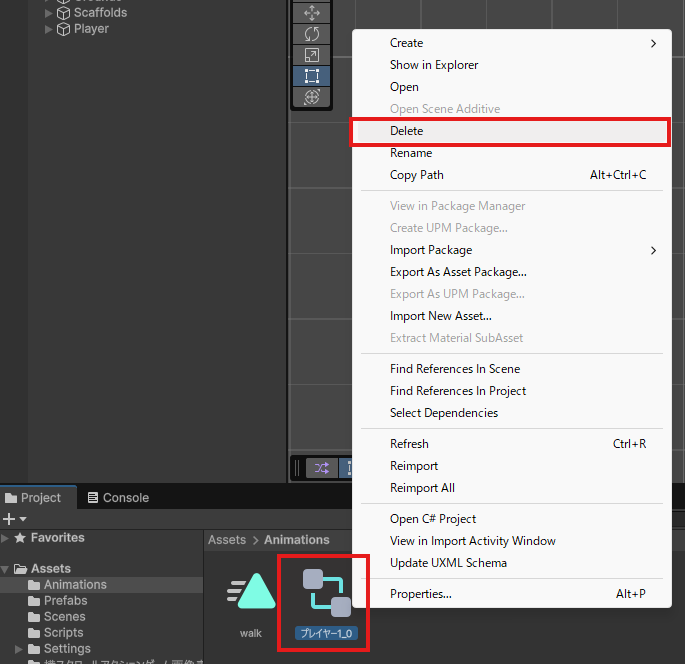
Task: Click the Scripts folder icon
Action: (x=34, y=633)
